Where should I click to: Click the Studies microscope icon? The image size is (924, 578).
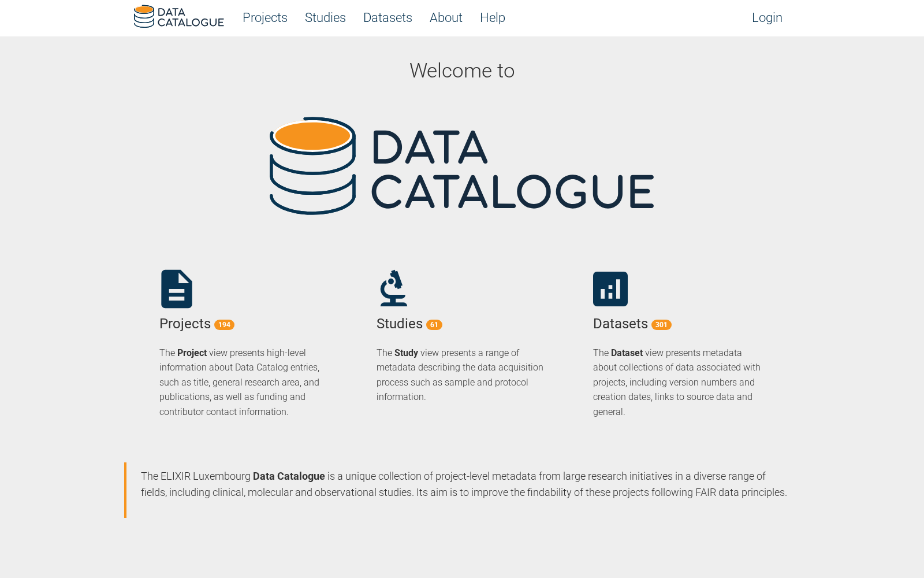pyautogui.click(x=393, y=288)
